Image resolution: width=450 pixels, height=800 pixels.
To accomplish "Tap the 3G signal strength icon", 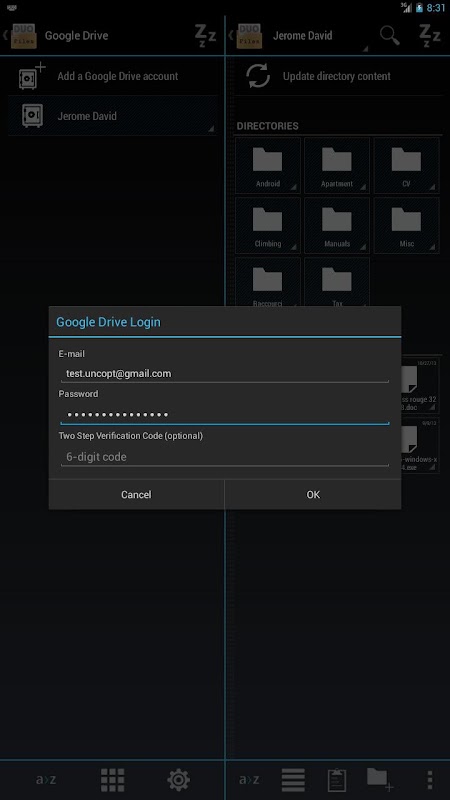I will [407, 8].
